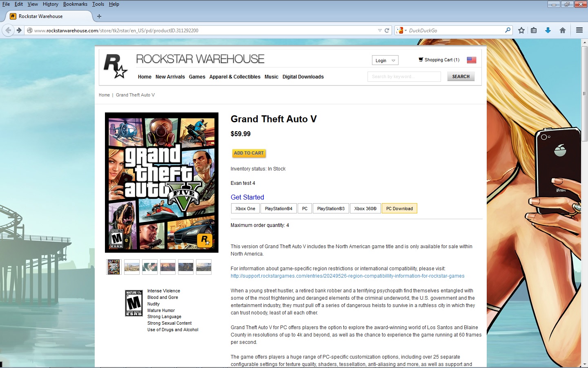Open the Edit menu

point(19,4)
